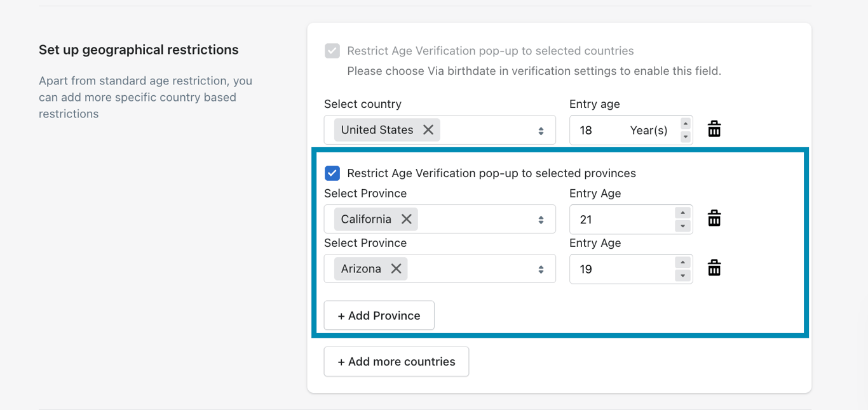Remove the Arizona tag
The height and width of the screenshot is (410, 868).
click(396, 268)
